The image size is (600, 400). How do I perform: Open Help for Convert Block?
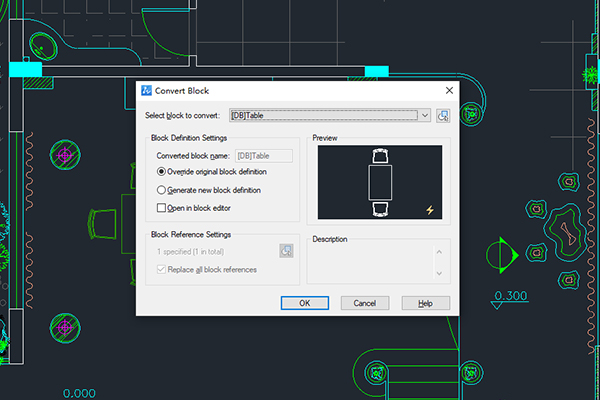426,303
